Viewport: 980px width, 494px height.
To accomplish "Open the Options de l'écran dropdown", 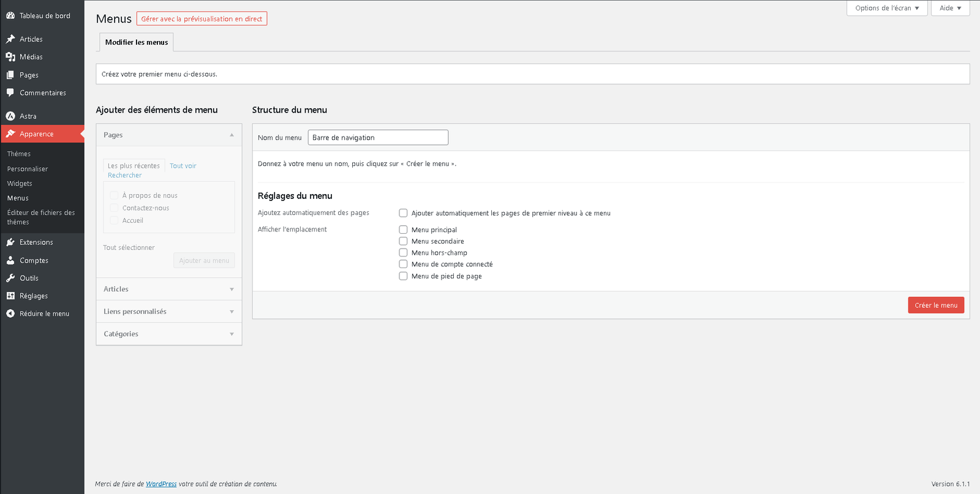I will [x=886, y=8].
